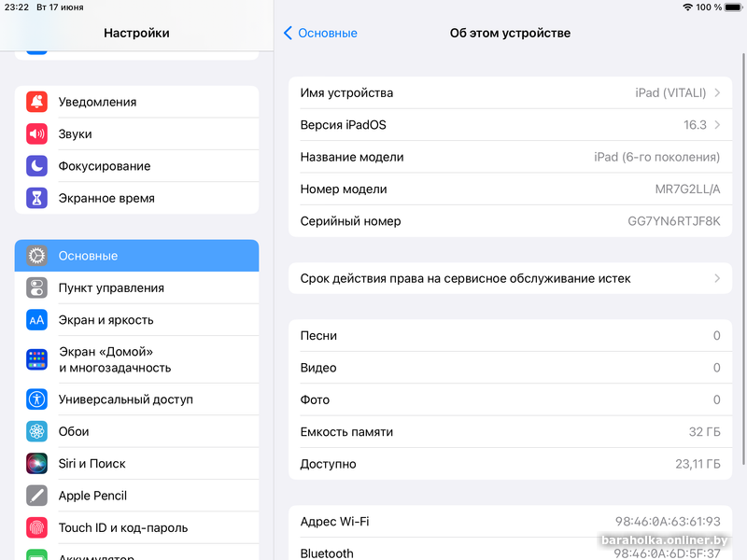Tap the Емкость памяти label

(346, 432)
